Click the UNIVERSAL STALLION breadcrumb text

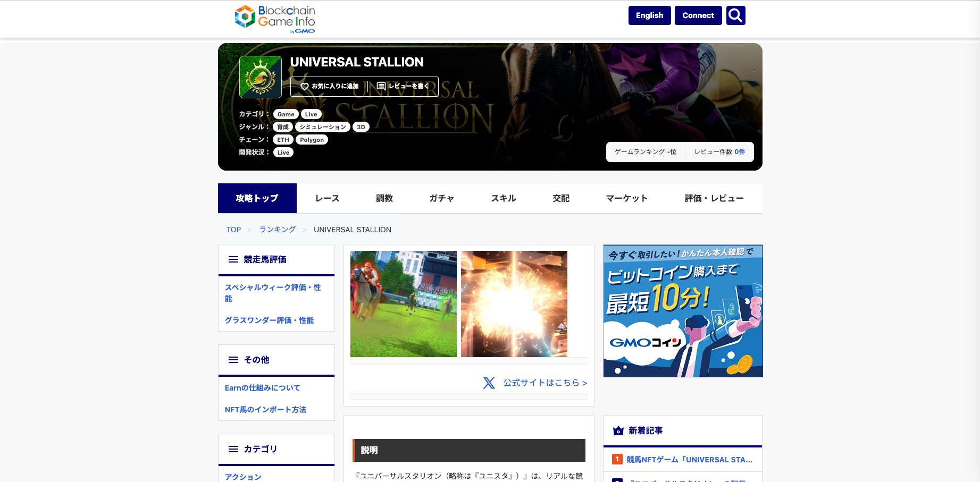click(353, 230)
